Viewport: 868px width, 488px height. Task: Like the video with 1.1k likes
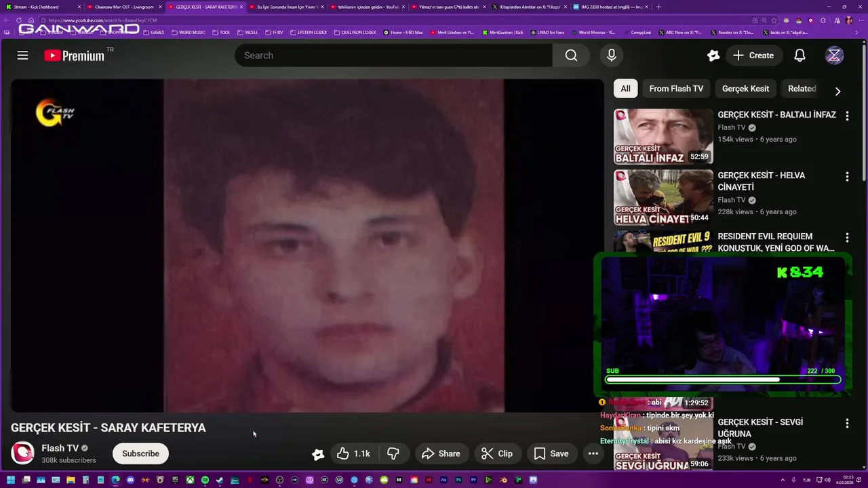(x=353, y=453)
